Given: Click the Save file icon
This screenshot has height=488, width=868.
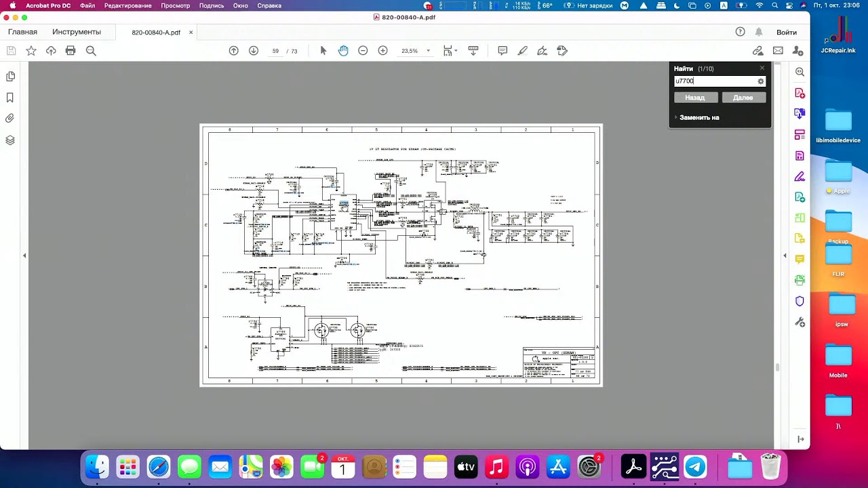Looking at the screenshot, I should pyautogui.click(x=11, y=51).
